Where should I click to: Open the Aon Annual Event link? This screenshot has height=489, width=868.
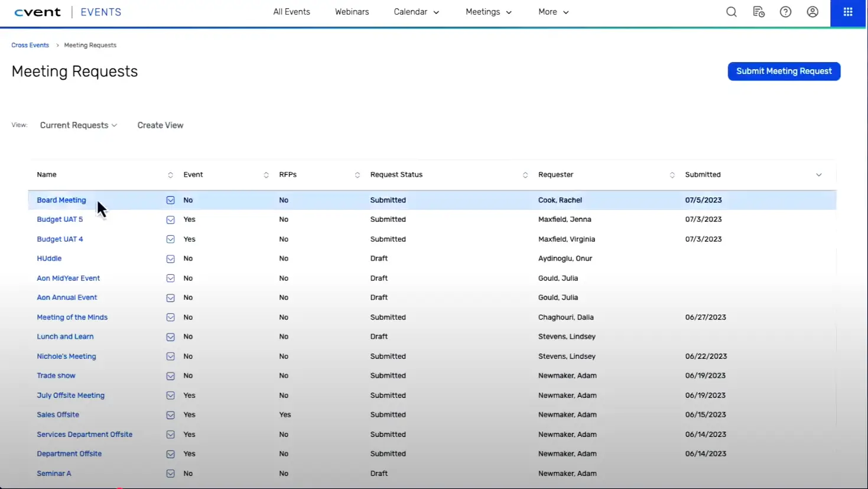click(67, 297)
